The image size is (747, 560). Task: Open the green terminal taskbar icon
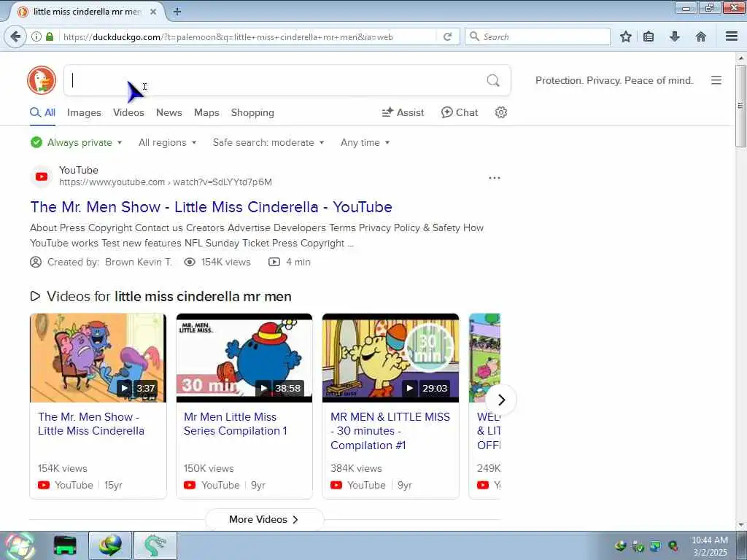65,545
